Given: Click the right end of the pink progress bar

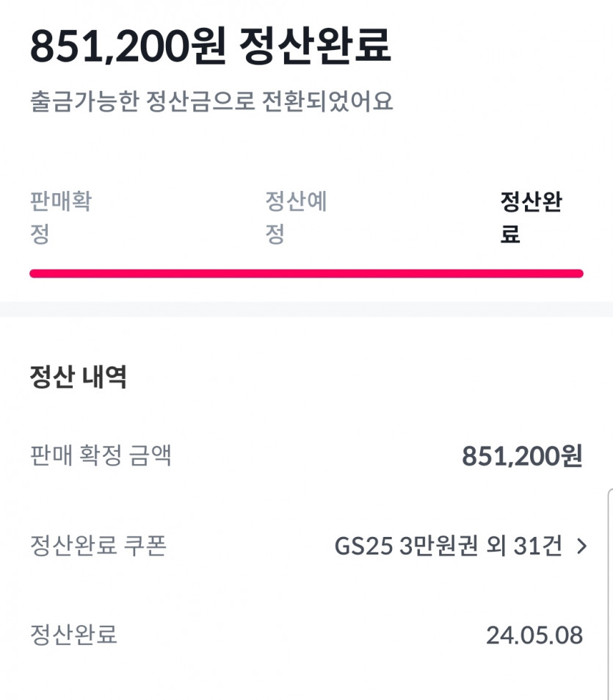Looking at the screenshot, I should (579, 273).
